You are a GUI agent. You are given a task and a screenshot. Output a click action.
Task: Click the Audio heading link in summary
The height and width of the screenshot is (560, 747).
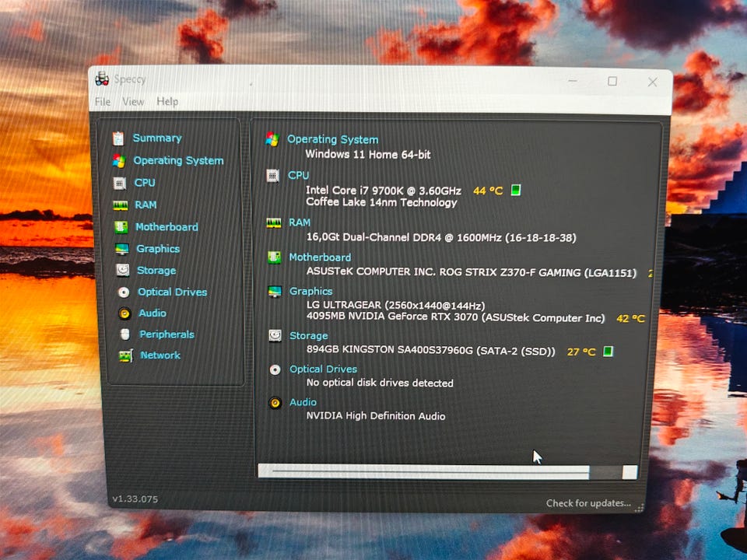pyautogui.click(x=303, y=402)
